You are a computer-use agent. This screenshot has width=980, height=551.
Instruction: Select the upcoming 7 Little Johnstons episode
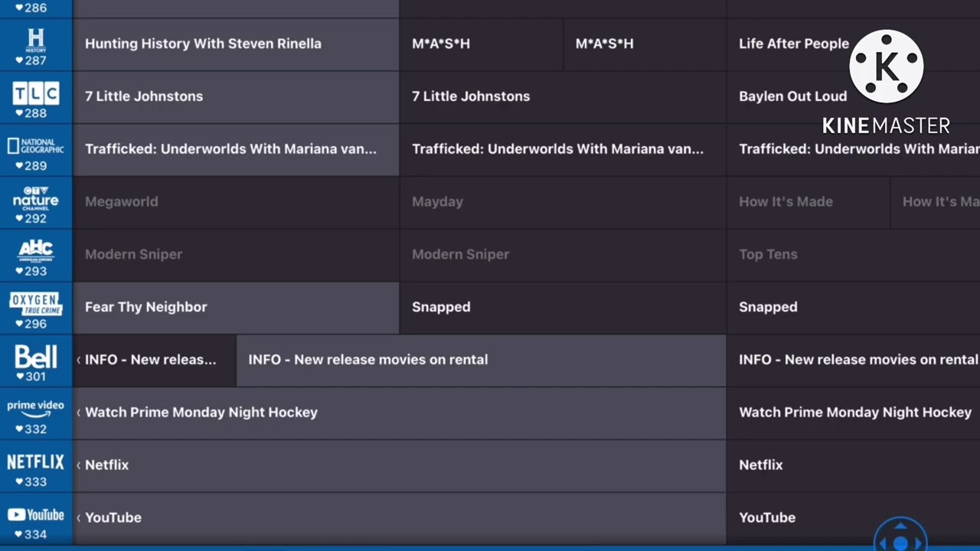[x=563, y=96]
